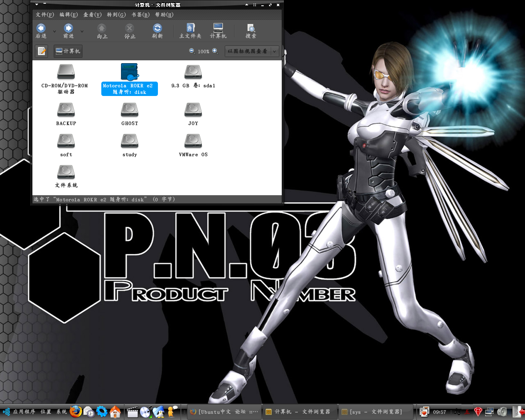
Task: Click the 向上 (Up) toolbar button
Action: click(x=102, y=31)
